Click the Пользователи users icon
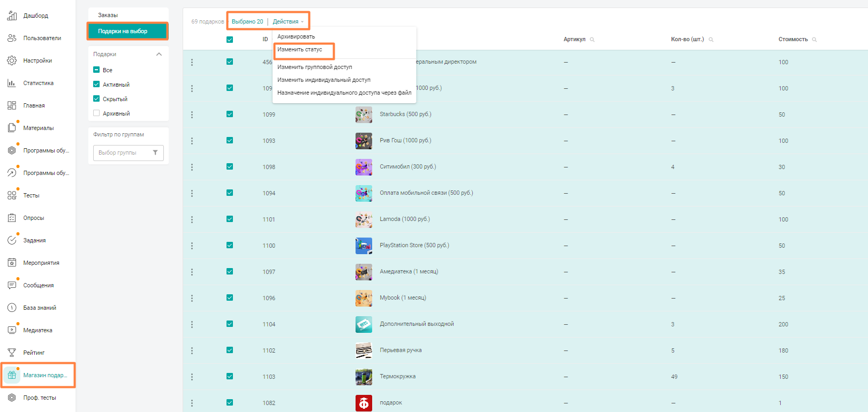 [12, 38]
